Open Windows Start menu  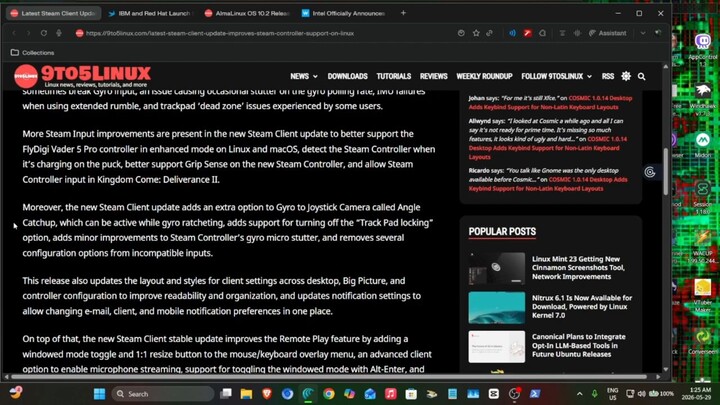(x=99, y=394)
